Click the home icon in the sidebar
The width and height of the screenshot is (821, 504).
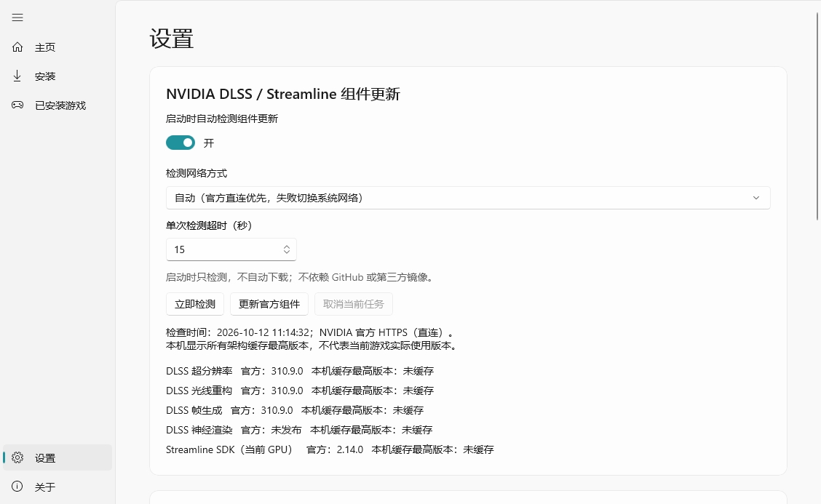point(17,47)
